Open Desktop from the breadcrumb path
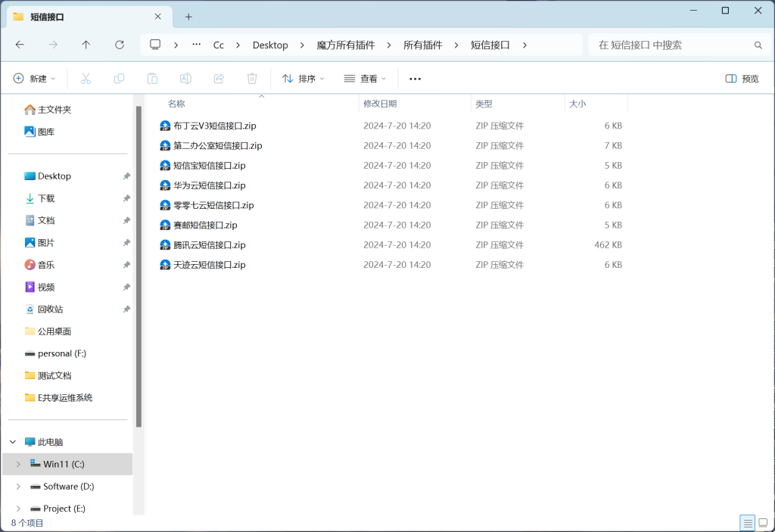The width and height of the screenshot is (775, 532). coord(270,45)
